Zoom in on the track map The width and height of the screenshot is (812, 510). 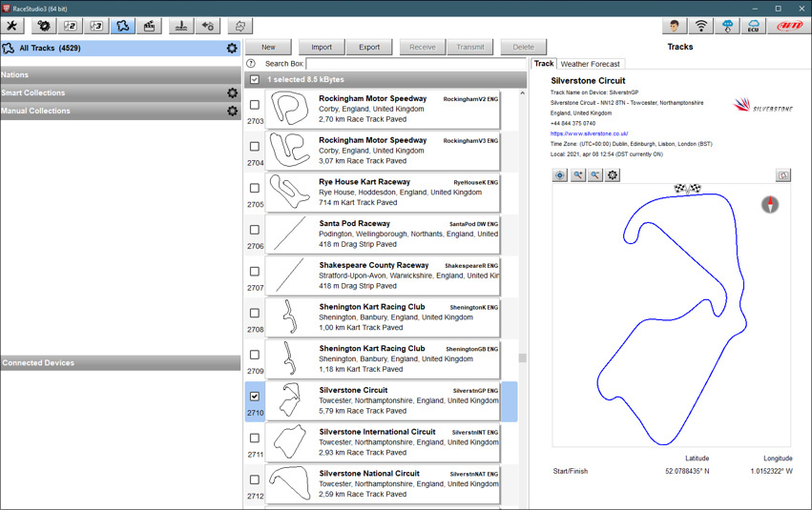point(577,174)
